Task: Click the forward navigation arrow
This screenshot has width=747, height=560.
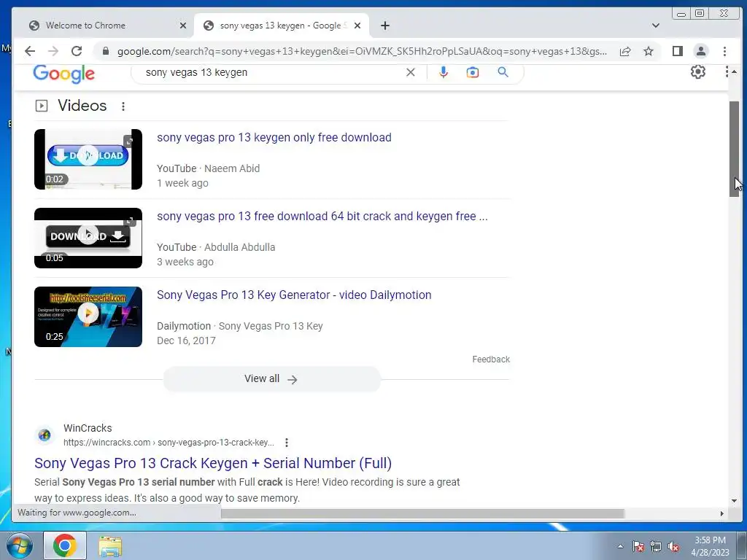Action: (53, 52)
